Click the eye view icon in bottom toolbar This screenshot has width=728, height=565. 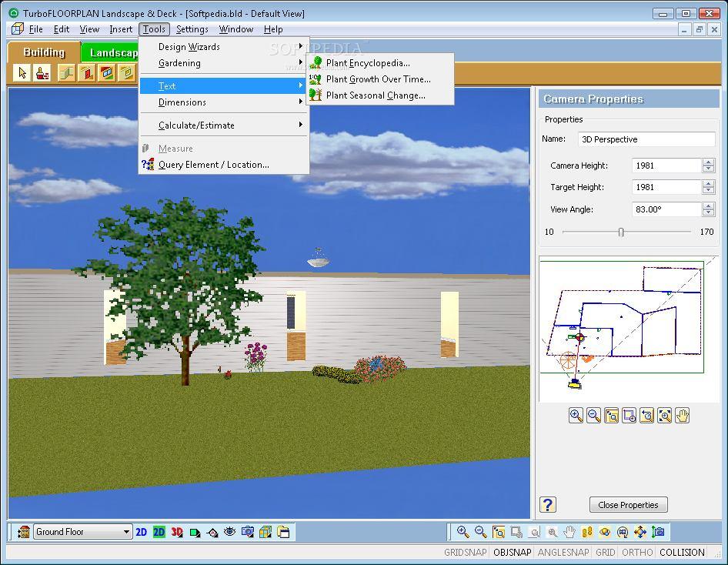tap(229, 532)
